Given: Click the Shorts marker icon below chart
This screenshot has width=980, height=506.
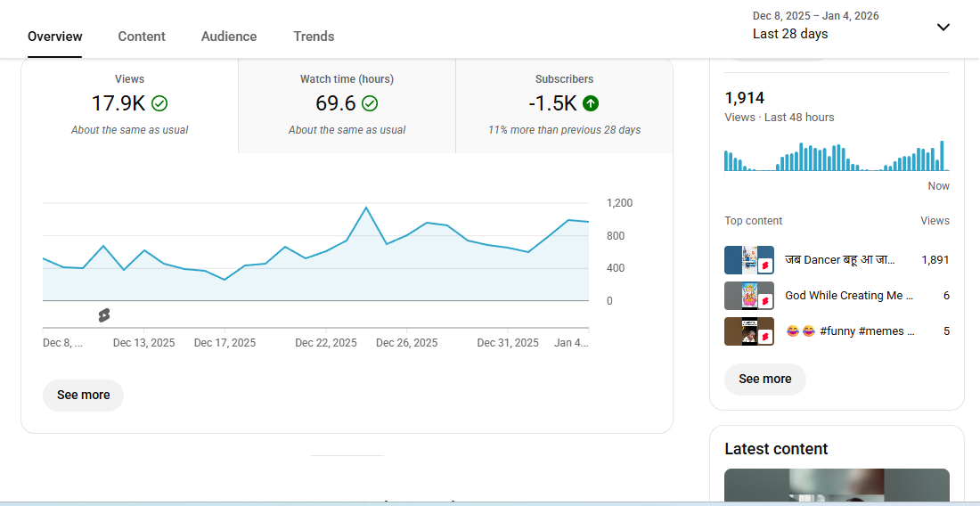Looking at the screenshot, I should point(104,315).
